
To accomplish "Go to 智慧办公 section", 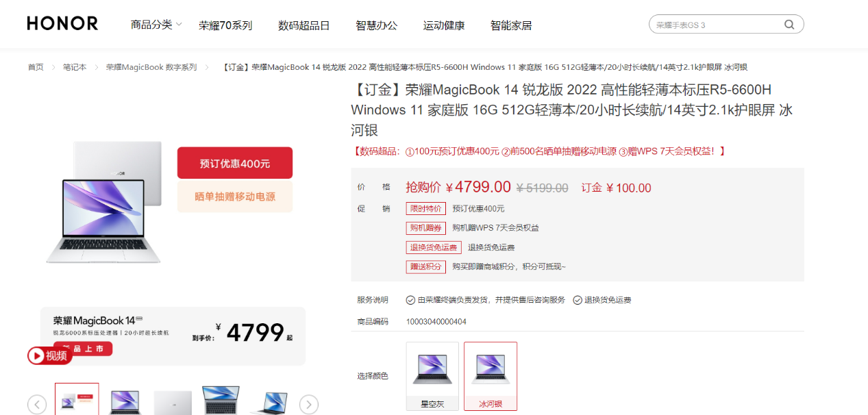I will coord(376,25).
